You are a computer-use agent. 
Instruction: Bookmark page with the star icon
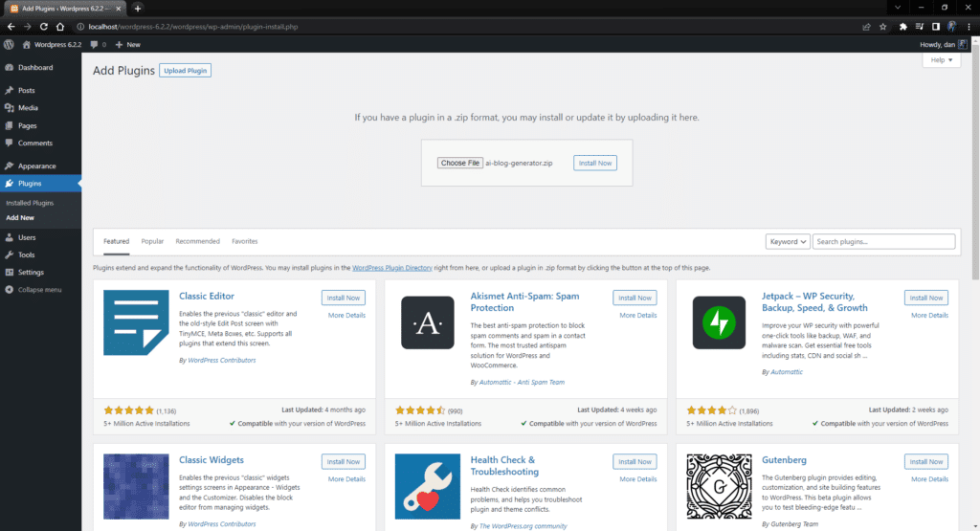[882, 27]
